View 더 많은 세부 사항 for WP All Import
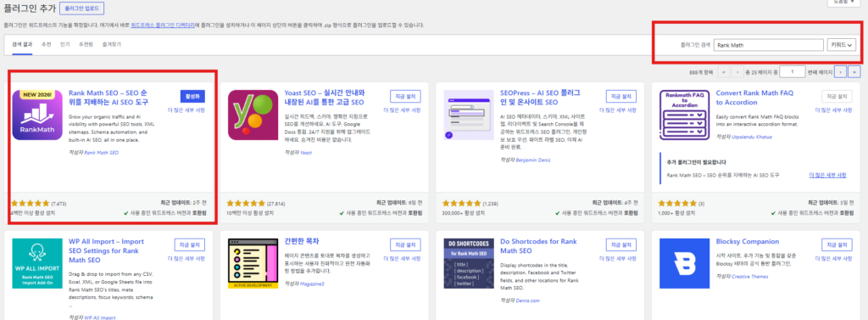This screenshot has height=320, width=868. (x=186, y=259)
